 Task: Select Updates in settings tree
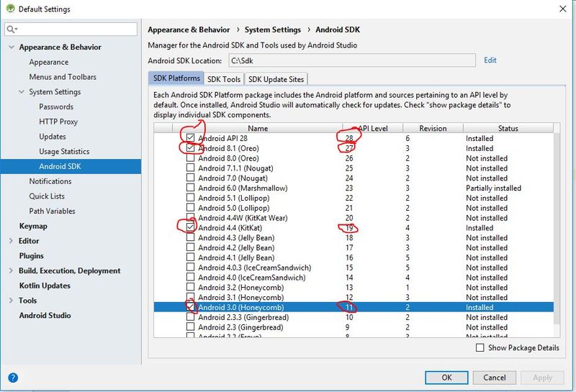pyautogui.click(x=53, y=137)
